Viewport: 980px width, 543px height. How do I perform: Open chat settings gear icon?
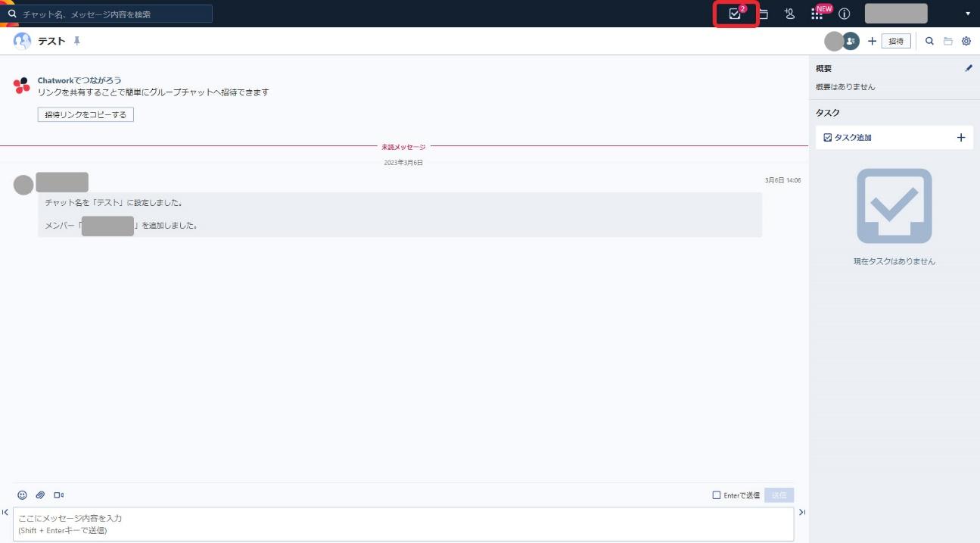(x=966, y=41)
